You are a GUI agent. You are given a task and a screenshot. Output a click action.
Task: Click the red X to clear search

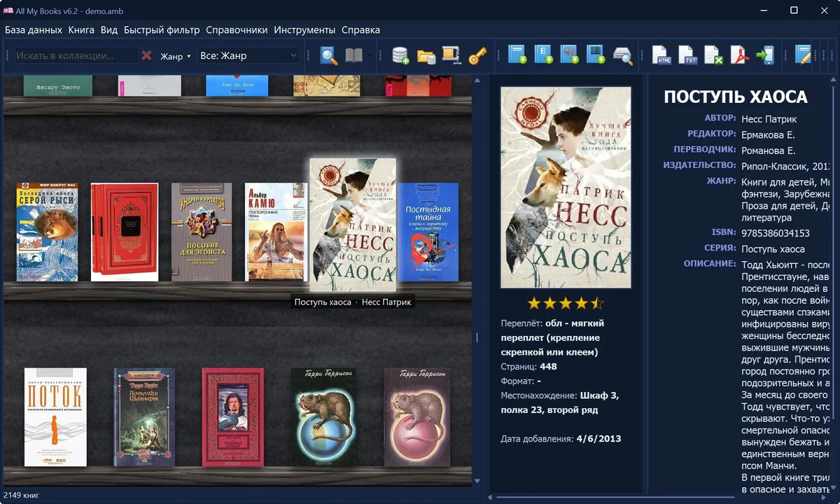coord(146,55)
